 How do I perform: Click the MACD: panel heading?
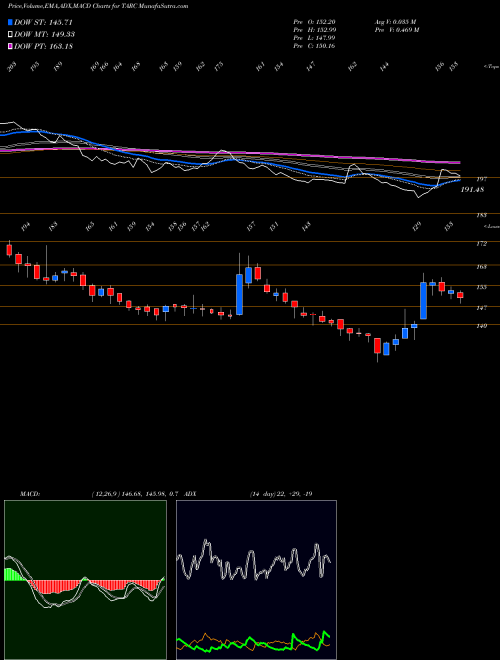click(29, 494)
